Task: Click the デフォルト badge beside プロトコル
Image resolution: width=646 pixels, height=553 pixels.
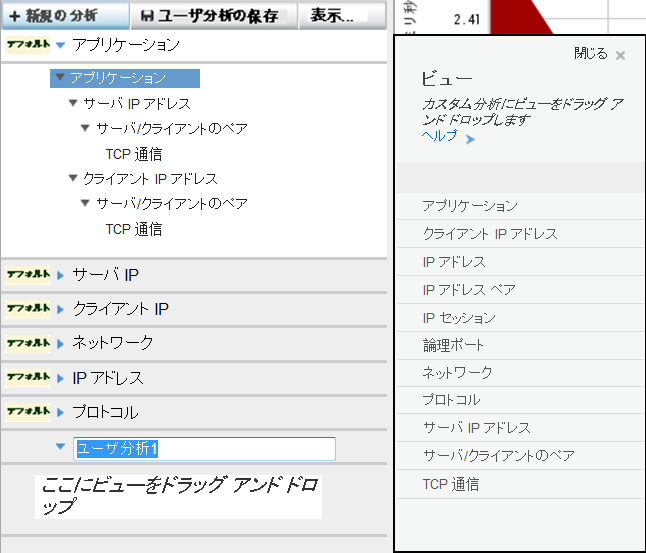Action: (x=28, y=411)
